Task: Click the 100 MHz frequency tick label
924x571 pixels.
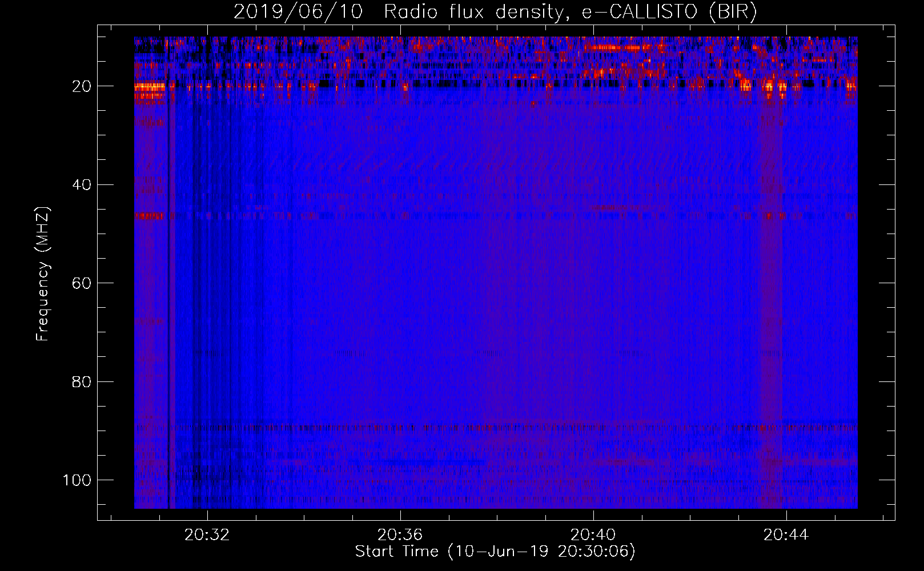Action: pos(77,480)
